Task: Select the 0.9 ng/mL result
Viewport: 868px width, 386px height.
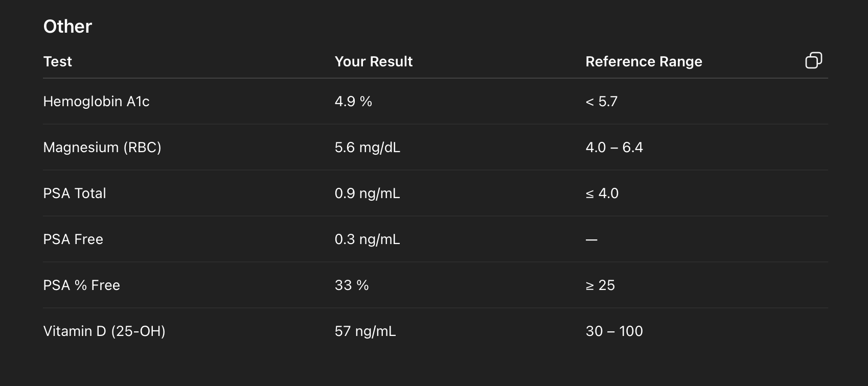Action: point(367,194)
